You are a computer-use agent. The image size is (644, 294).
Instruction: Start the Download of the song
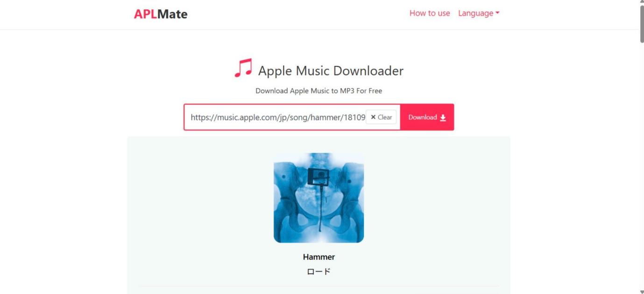point(427,117)
